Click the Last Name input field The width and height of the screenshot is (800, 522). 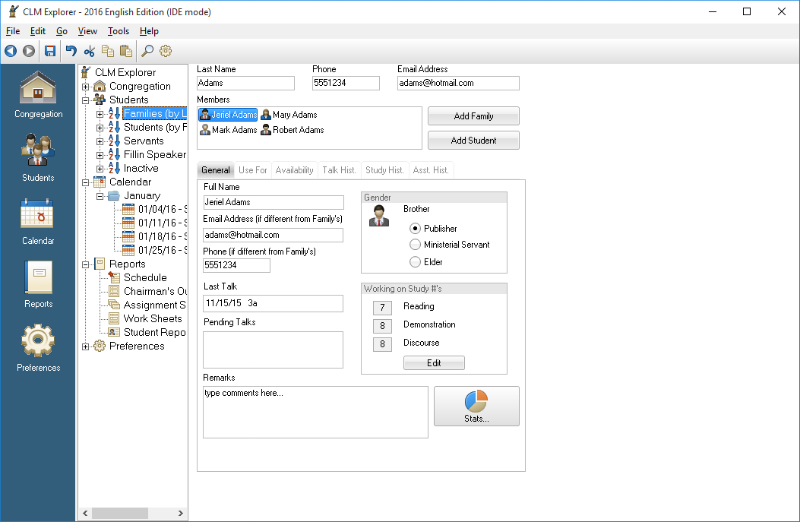[x=245, y=83]
